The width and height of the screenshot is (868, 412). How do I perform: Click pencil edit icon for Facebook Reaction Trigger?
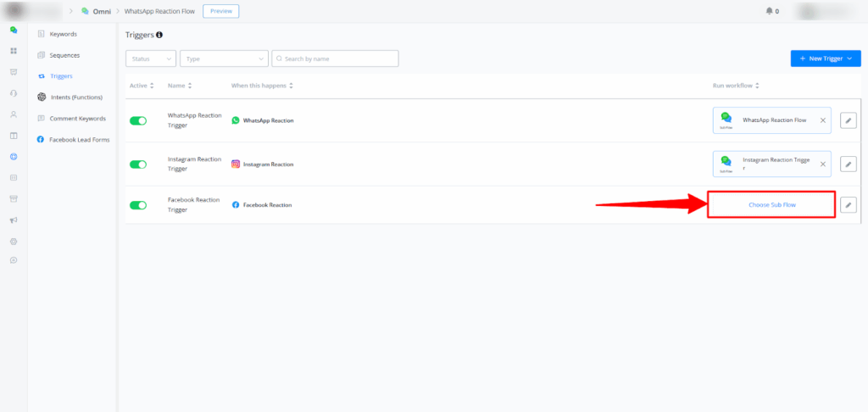pos(849,205)
